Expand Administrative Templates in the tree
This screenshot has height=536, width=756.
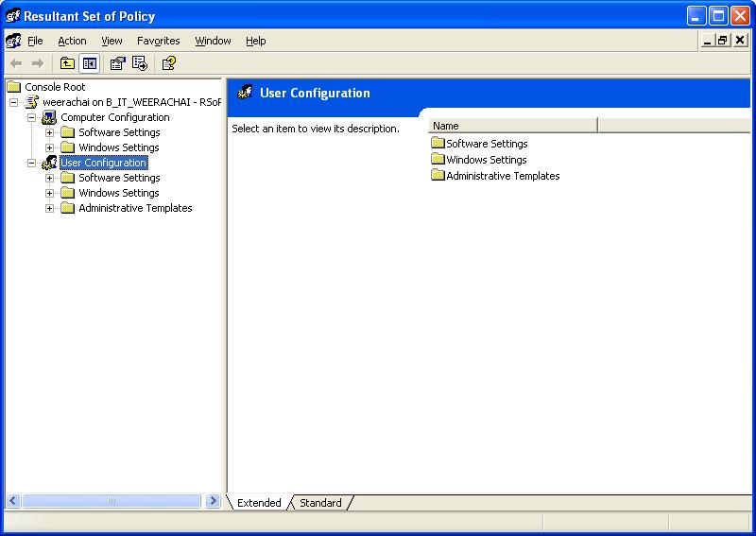50,208
